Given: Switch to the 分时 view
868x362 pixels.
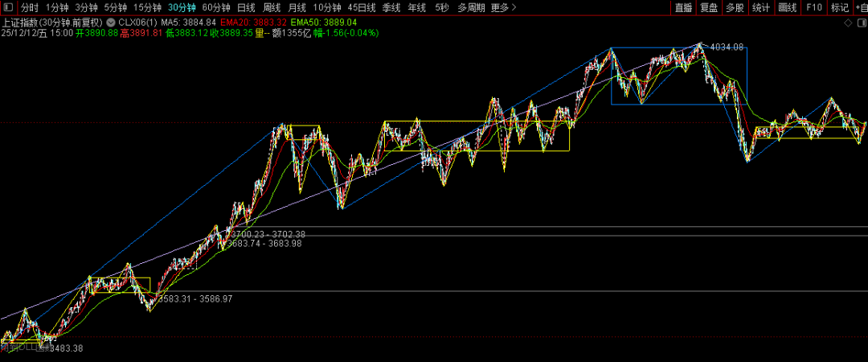Looking at the screenshot, I should 30,8.
